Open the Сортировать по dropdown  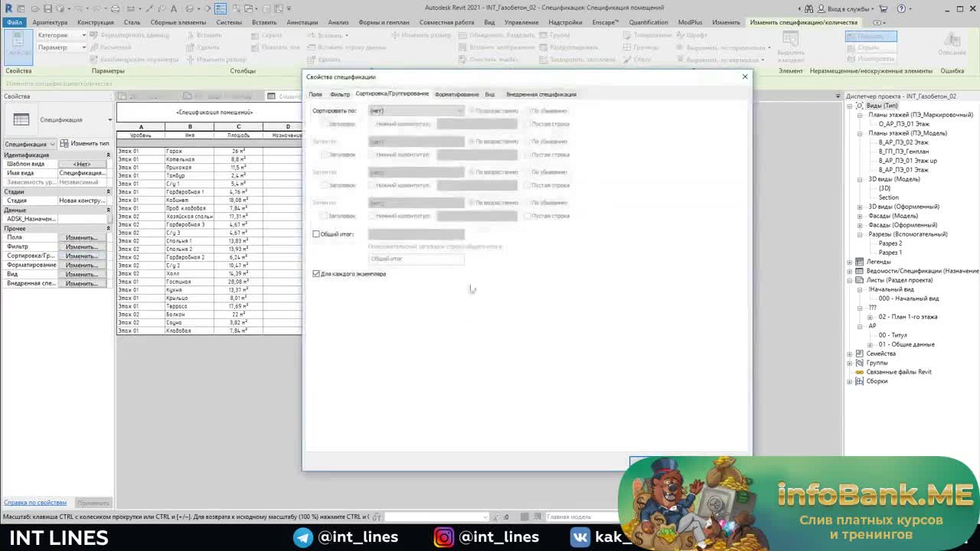click(416, 111)
